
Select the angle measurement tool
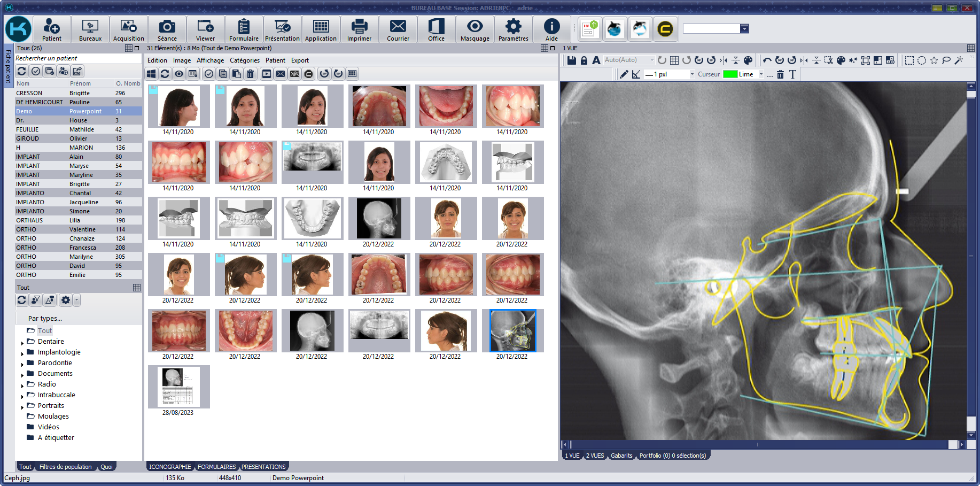[636, 74]
